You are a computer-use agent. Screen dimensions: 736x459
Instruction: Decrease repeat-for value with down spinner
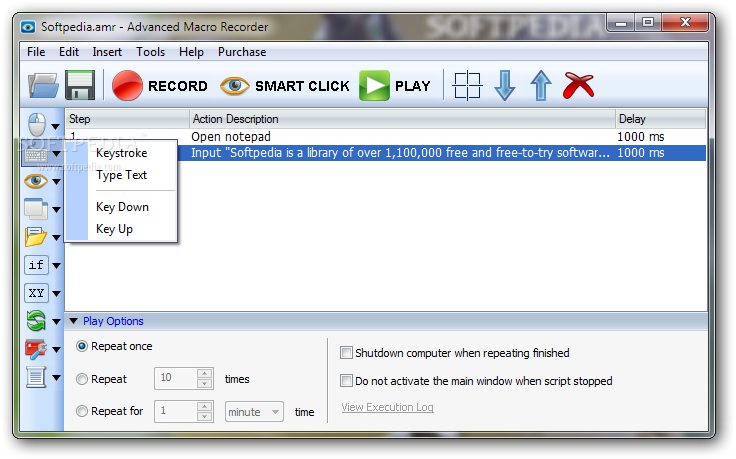[204, 416]
